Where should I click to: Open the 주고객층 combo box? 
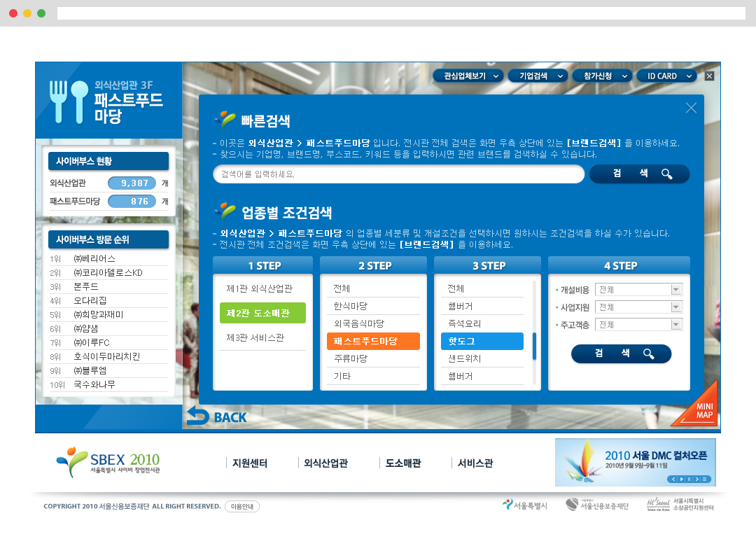click(x=639, y=325)
